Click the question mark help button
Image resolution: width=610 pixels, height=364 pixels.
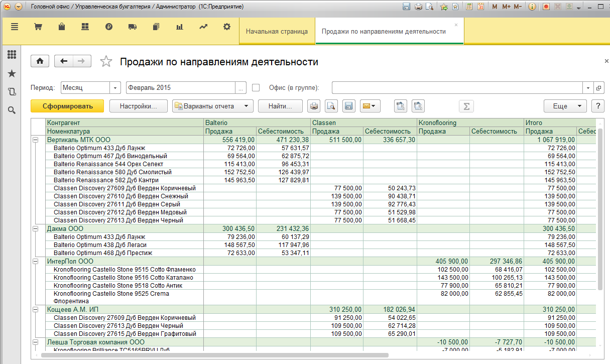(598, 106)
